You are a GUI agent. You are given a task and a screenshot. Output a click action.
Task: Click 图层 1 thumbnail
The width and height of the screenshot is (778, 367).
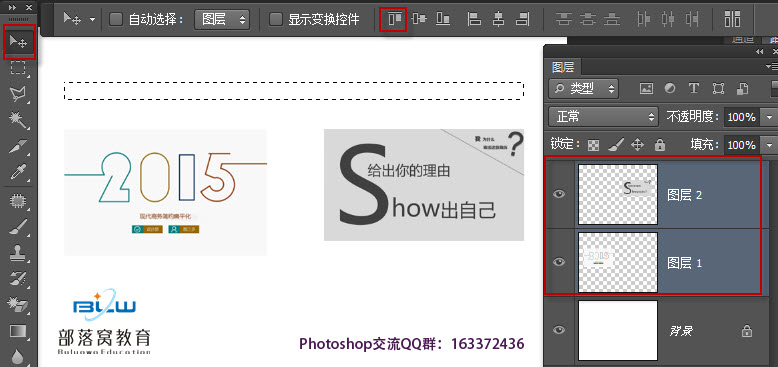[618, 262]
